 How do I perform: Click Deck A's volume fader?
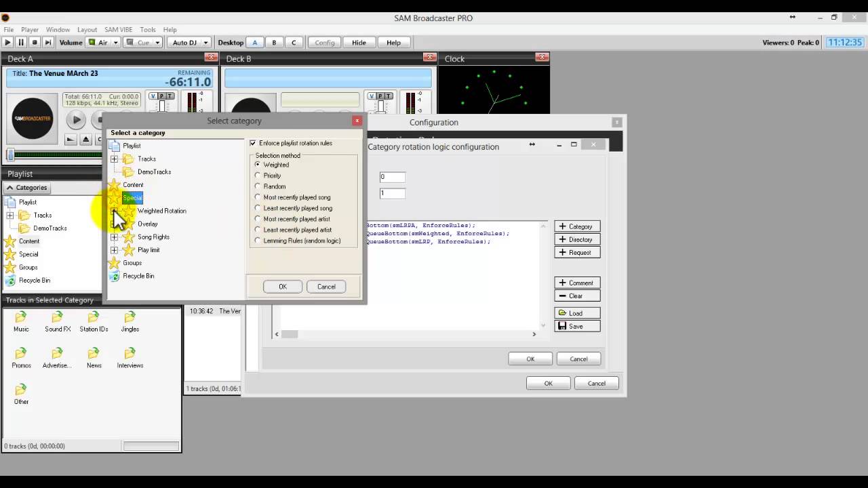(x=161, y=107)
